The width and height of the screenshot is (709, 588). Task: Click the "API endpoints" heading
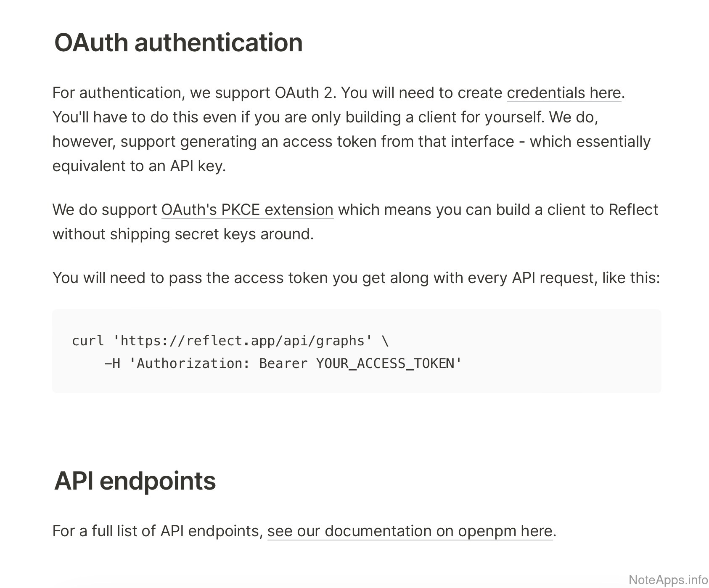tap(135, 481)
